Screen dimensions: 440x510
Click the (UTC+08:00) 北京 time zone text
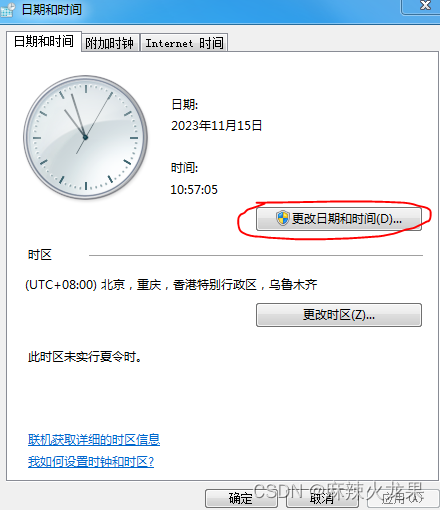(x=171, y=285)
